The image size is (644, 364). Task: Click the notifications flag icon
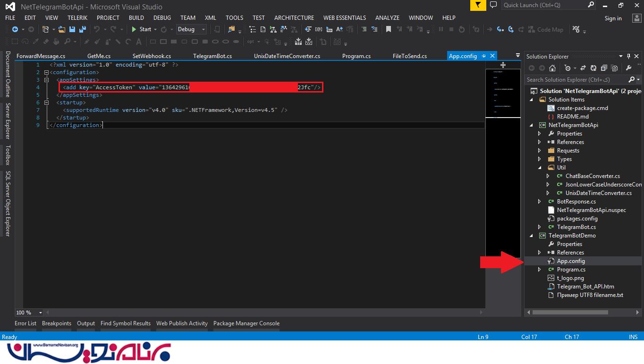478,5
